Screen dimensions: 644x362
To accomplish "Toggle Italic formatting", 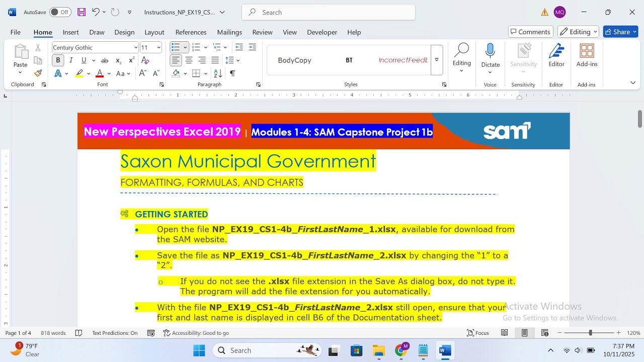I will pyautogui.click(x=71, y=60).
